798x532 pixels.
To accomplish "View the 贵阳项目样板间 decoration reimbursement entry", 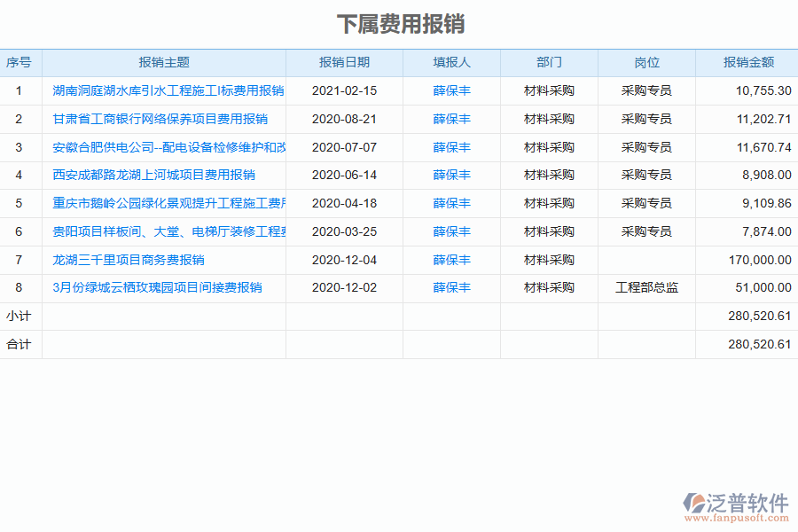I will [167, 231].
